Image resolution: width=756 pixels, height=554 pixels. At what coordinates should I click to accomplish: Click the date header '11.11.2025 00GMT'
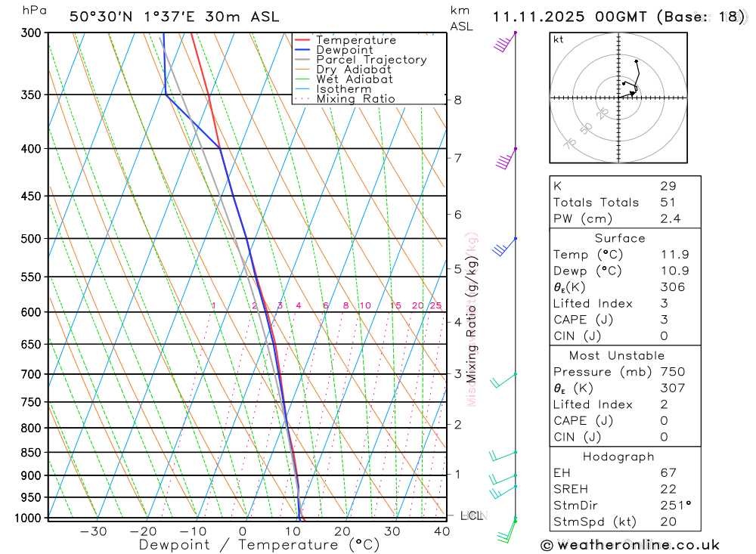point(569,17)
